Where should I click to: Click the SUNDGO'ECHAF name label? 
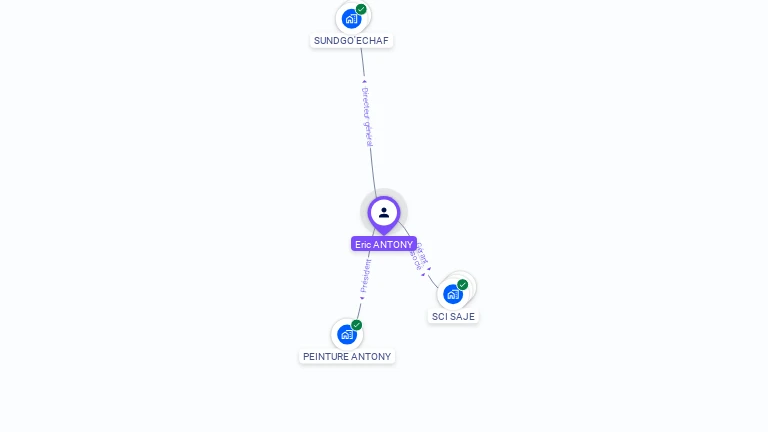click(x=351, y=41)
